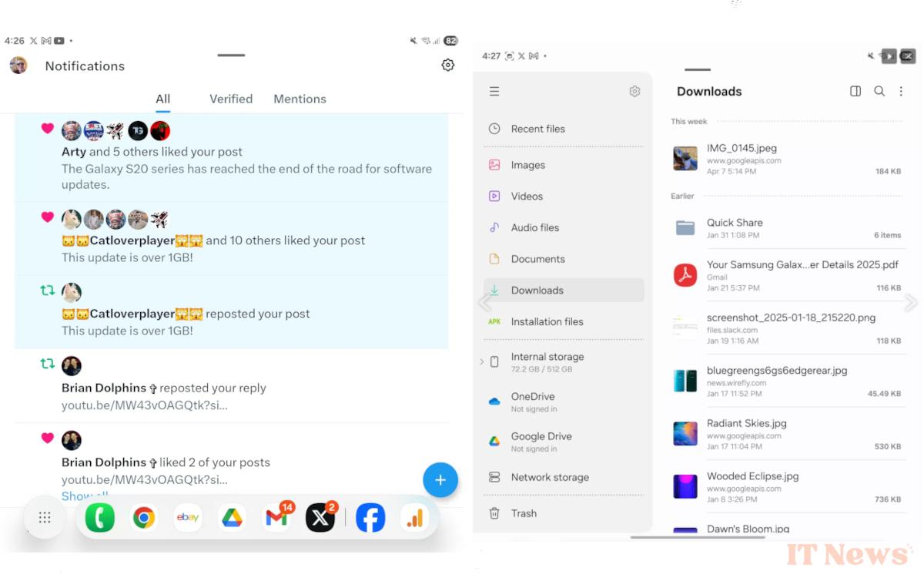This screenshot has width=924, height=578.
Task: Open Google Drive in My Files sidebar
Action: pyautogui.click(x=564, y=442)
